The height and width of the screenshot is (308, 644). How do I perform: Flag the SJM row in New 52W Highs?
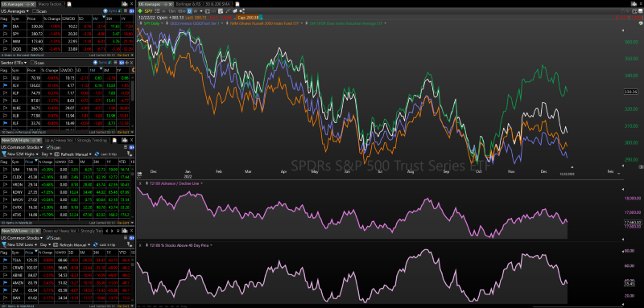pos(6,170)
